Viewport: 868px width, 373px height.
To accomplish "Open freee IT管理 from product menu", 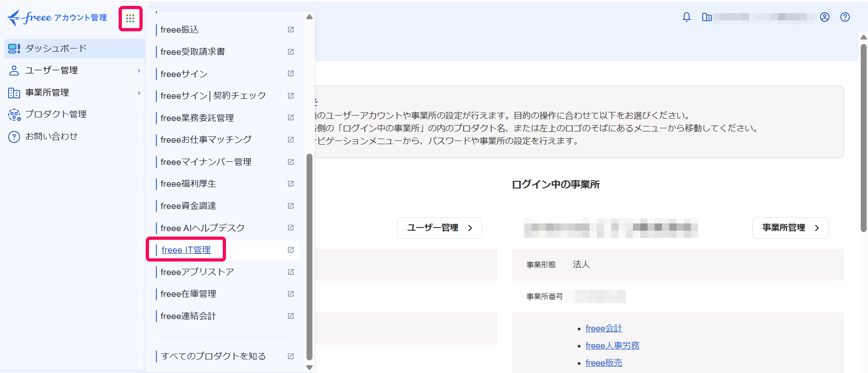I will pos(186,250).
